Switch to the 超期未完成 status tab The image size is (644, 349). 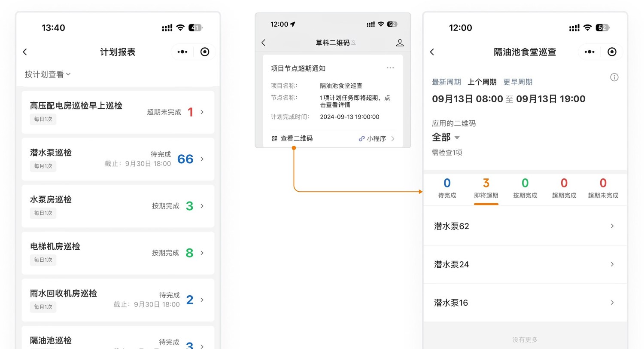[603, 189]
